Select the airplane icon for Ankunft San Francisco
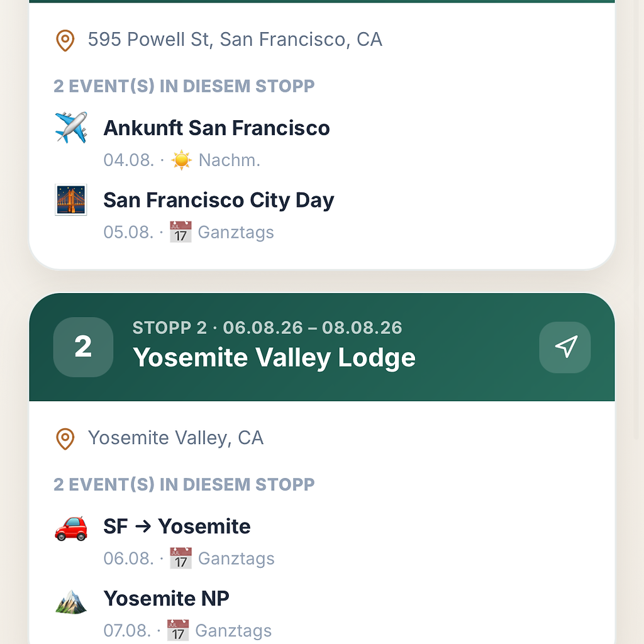The width and height of the screenshot is (644, 644). (71, 127)
